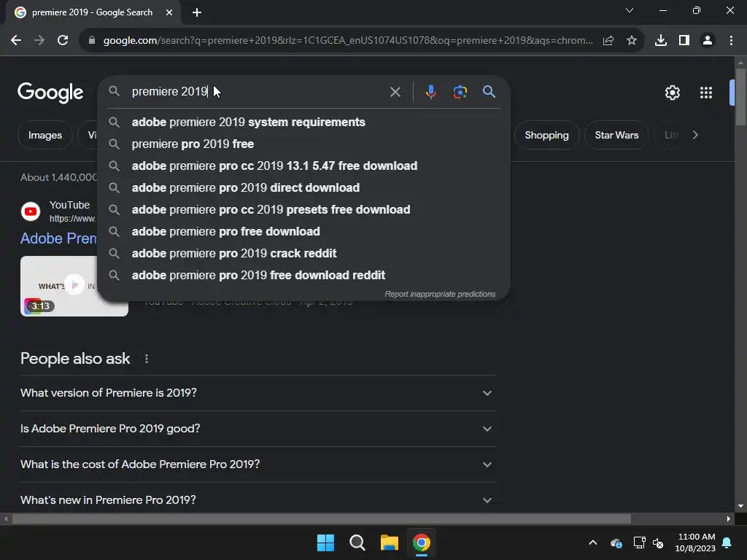Viewport: 747px width, 560px height.
Task: Click vertical scrollbar down arrow
Action: pos(740,506)
